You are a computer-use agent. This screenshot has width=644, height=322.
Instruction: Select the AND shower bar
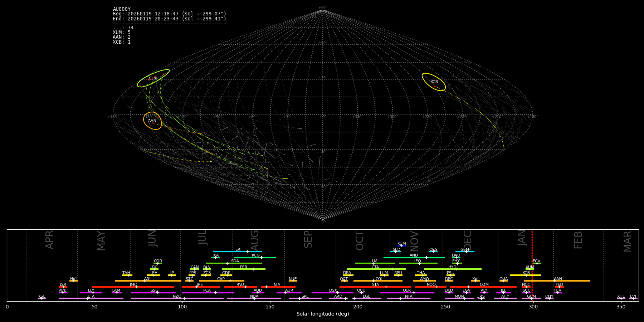414,258
